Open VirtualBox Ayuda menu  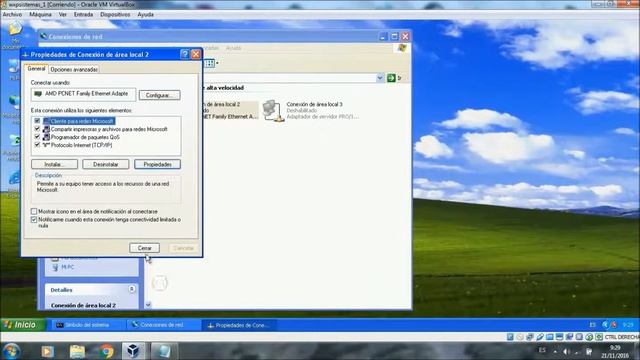point(145,14)
